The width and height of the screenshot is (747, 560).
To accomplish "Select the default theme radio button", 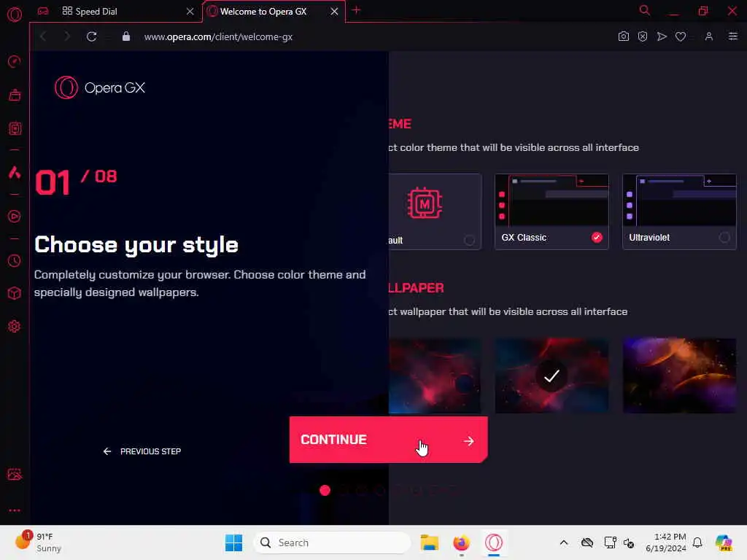I will click(x=469, y=241).
